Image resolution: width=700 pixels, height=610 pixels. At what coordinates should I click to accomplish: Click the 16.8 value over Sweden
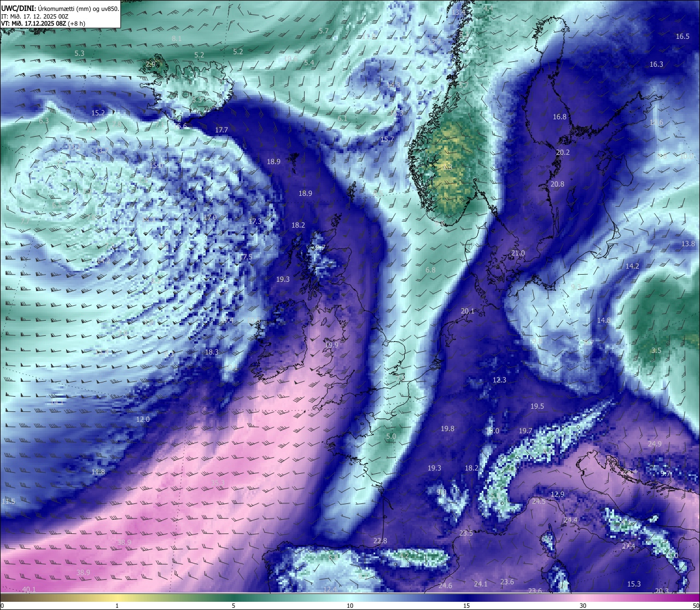559,117
